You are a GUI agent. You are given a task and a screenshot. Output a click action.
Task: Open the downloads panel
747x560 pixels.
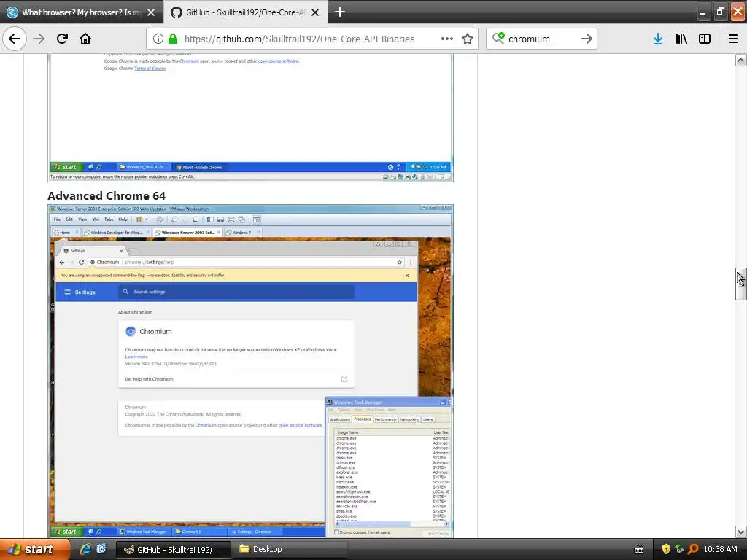pos(658,39)
